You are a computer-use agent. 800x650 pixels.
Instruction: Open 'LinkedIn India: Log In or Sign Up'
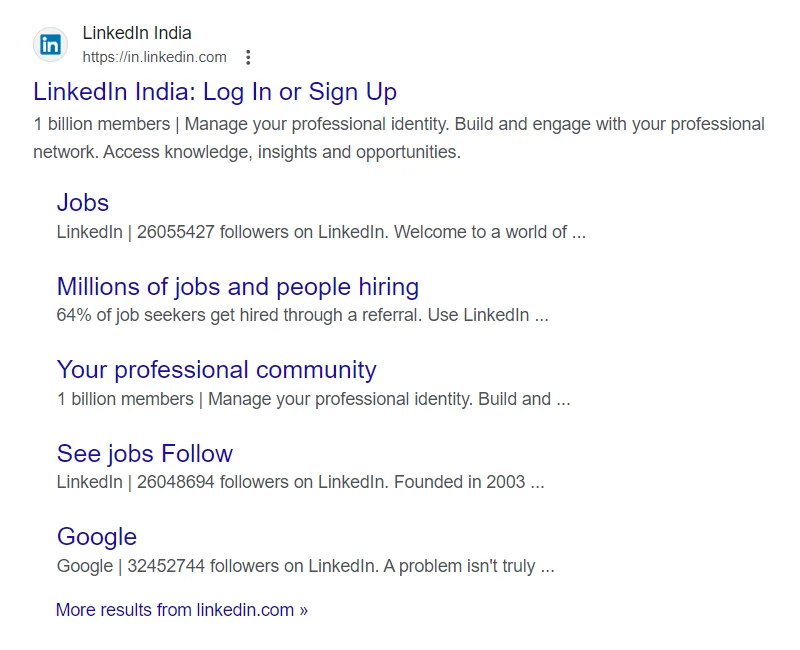click(214, 92)
